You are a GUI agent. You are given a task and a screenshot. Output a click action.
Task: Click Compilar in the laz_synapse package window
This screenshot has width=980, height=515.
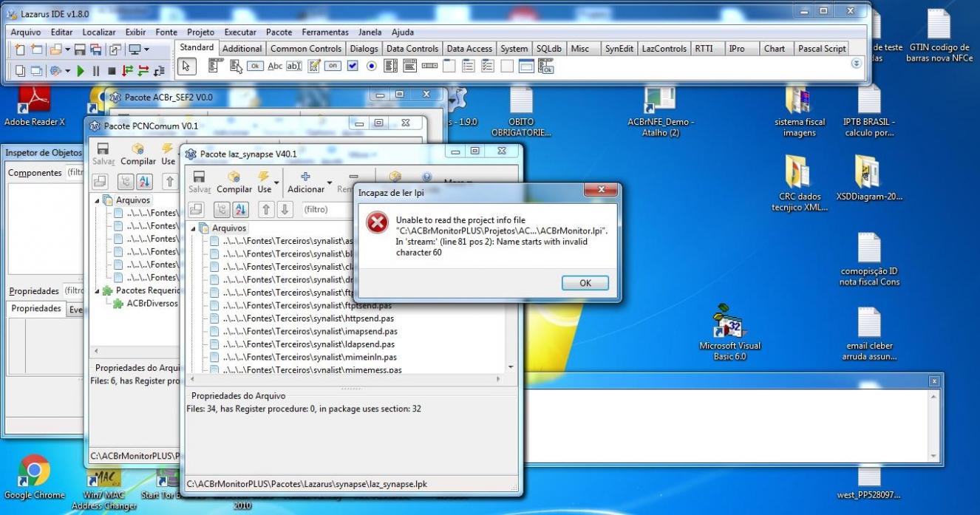[x=234, y=183]
